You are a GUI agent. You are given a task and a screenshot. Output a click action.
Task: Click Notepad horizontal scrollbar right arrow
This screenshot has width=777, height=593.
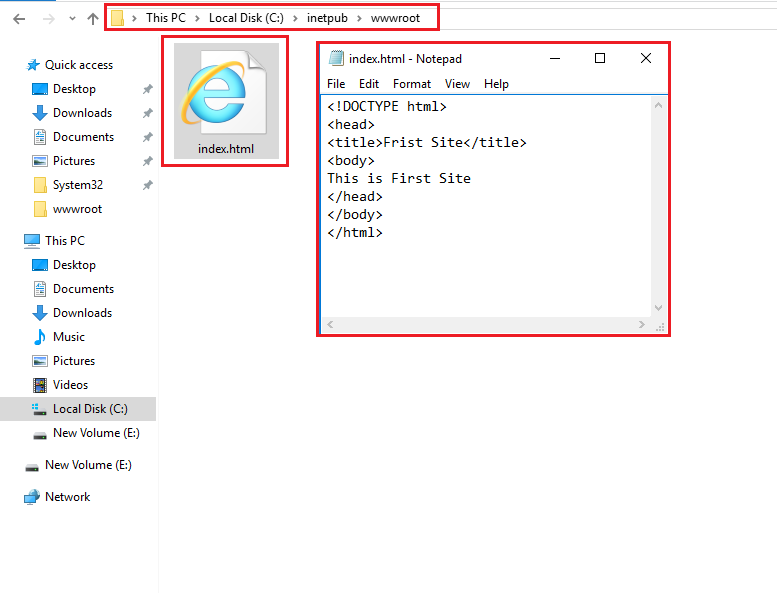[x=642, y=324]
